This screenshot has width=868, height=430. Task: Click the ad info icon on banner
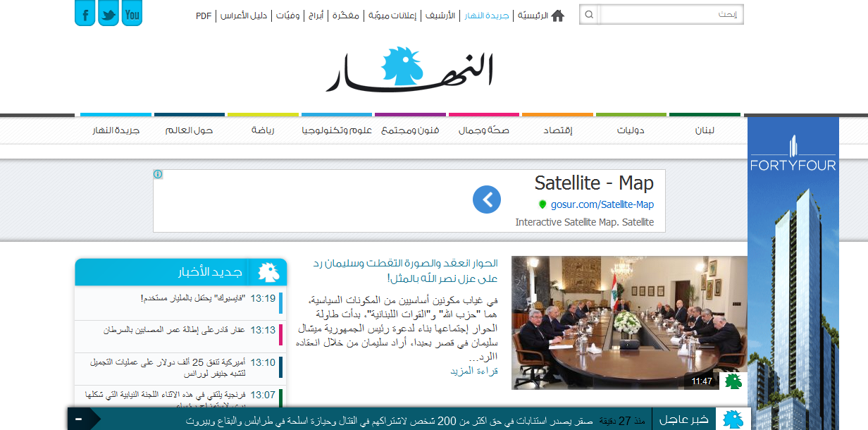[159, 174]
